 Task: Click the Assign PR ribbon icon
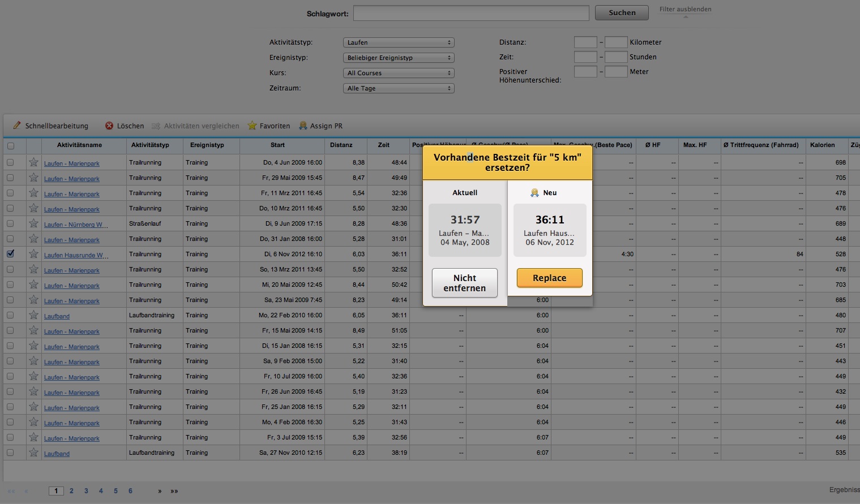click(303, 126)
